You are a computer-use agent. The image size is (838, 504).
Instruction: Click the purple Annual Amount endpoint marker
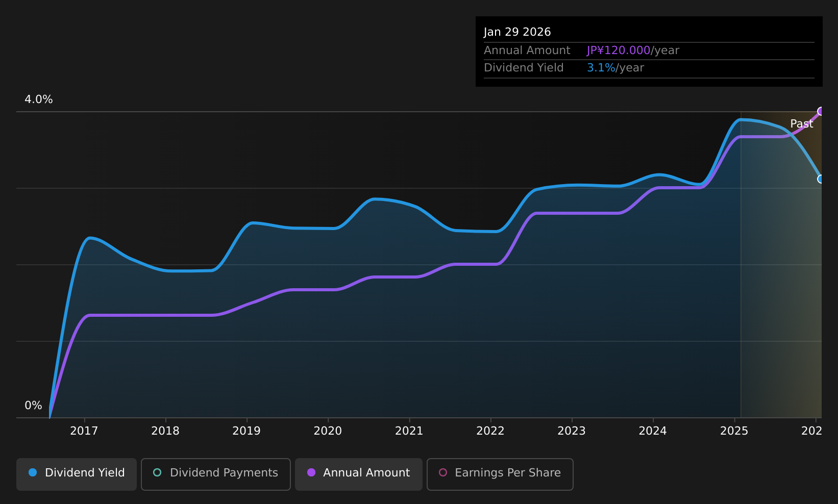(x=821, y=111)
